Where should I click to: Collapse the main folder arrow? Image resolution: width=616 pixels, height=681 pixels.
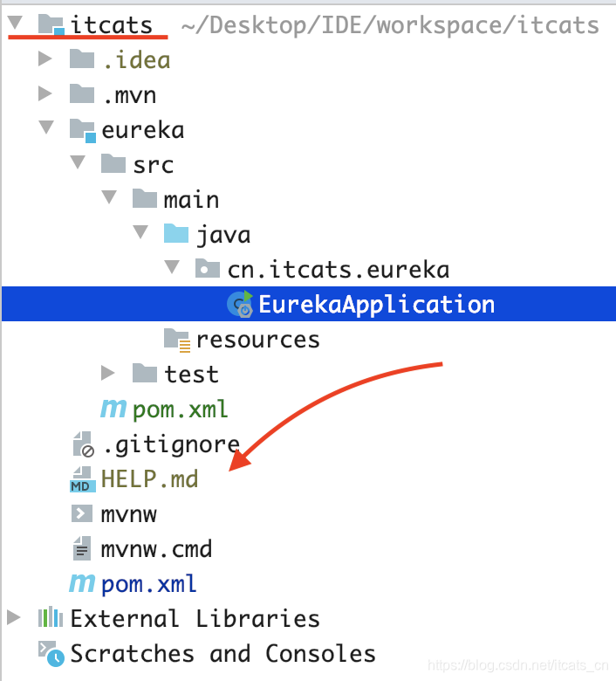point(109,196)
